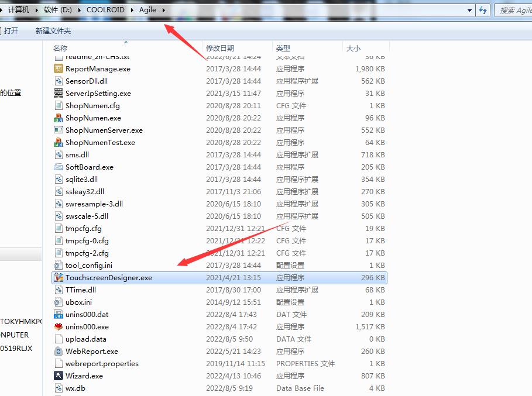Click the SoftBoard.exe keyboard icon

coord(59,167)
